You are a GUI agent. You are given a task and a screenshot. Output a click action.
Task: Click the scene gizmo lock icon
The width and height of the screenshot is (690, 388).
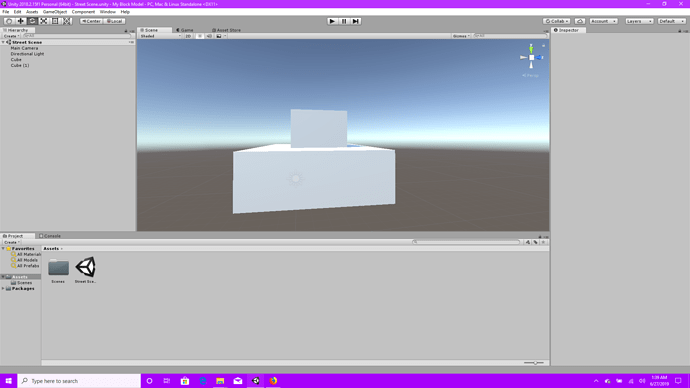[543, 46]
